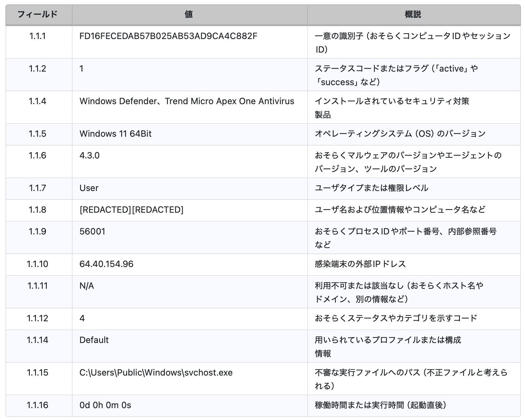Image resolution: width=525 pixels, height=420 pixels.
Task: Click the オペレーティングシステム description
Action: tap(400, 134)
